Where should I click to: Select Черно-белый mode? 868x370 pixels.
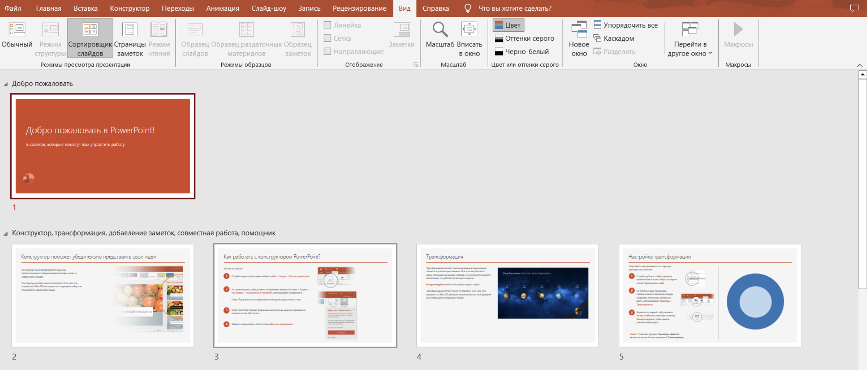click(x=522, y=51)
